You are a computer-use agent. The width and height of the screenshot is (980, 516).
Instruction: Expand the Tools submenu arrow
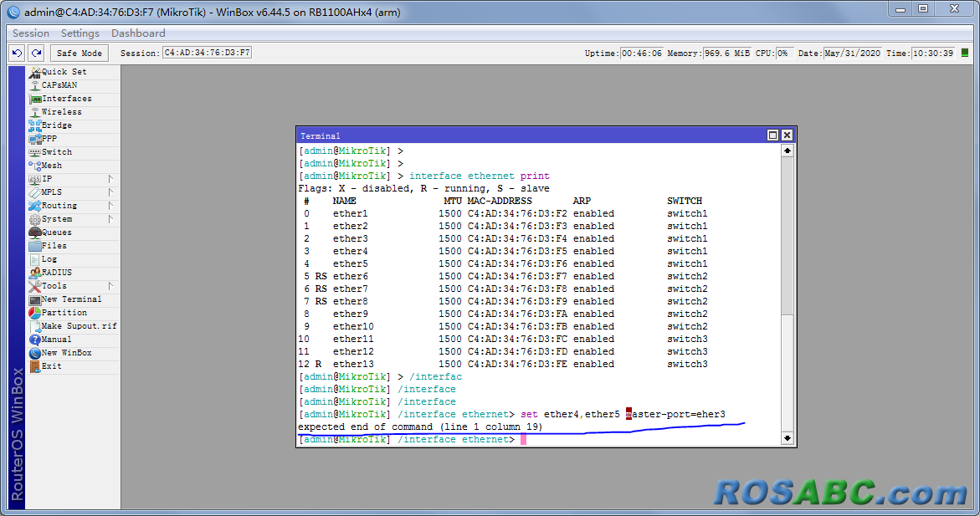tap(110, 286)
